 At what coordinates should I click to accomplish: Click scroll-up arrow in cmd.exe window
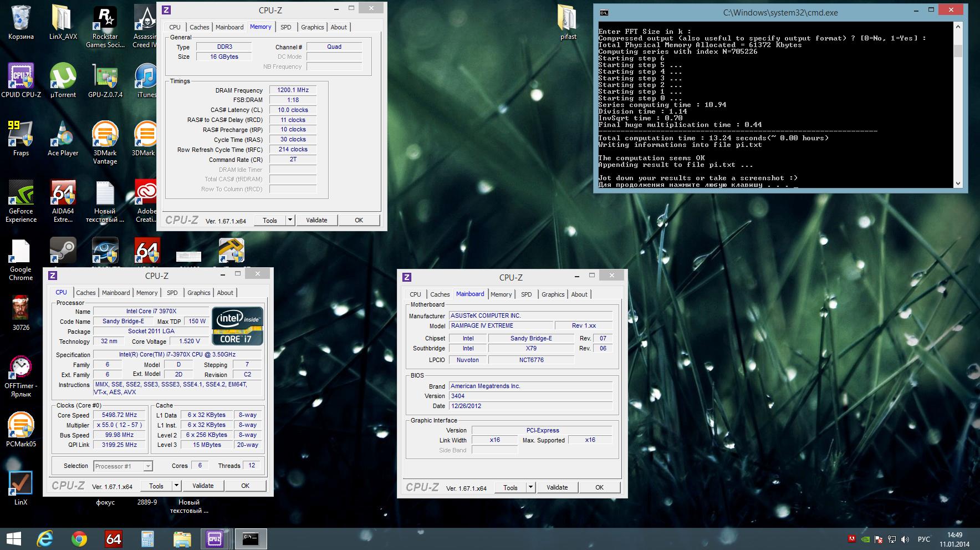coord(959,26)
